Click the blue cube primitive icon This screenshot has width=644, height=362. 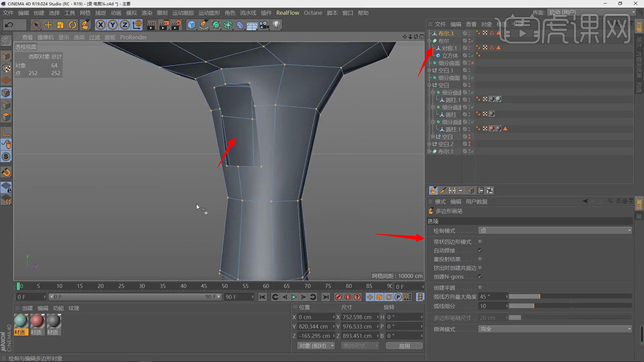(x=192, y=25)
